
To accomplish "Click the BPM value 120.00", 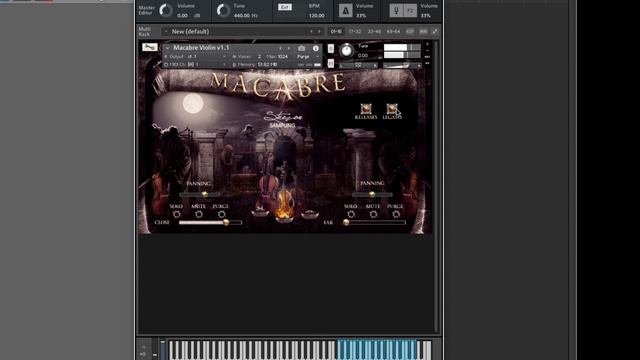I will pyautogui.click(x=316, y=16).
